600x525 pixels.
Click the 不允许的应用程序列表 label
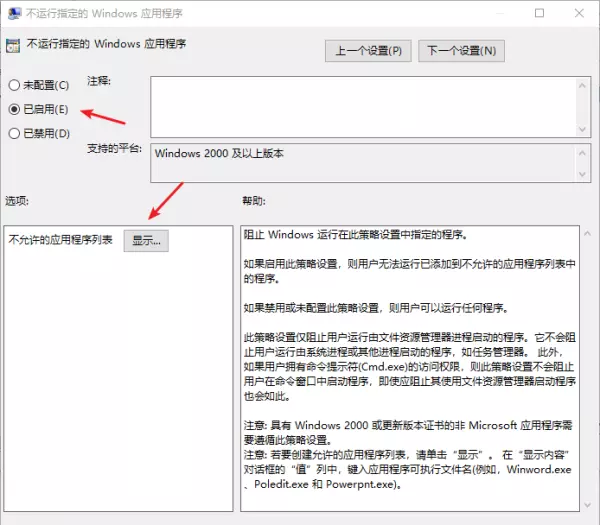pos(60,240)
